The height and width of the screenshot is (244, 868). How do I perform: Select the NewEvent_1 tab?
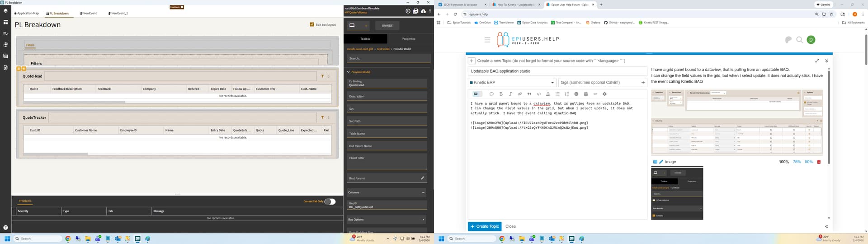click(118, 14)
